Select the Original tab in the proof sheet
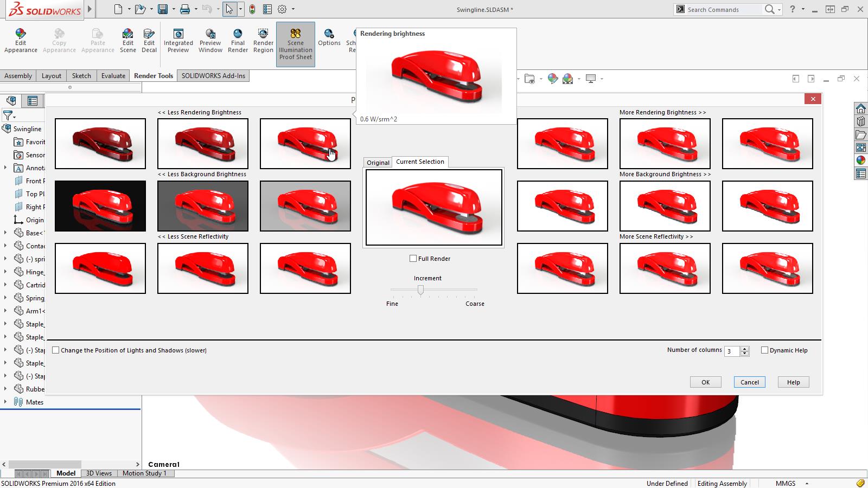868x488 pixels. [378, 162]
